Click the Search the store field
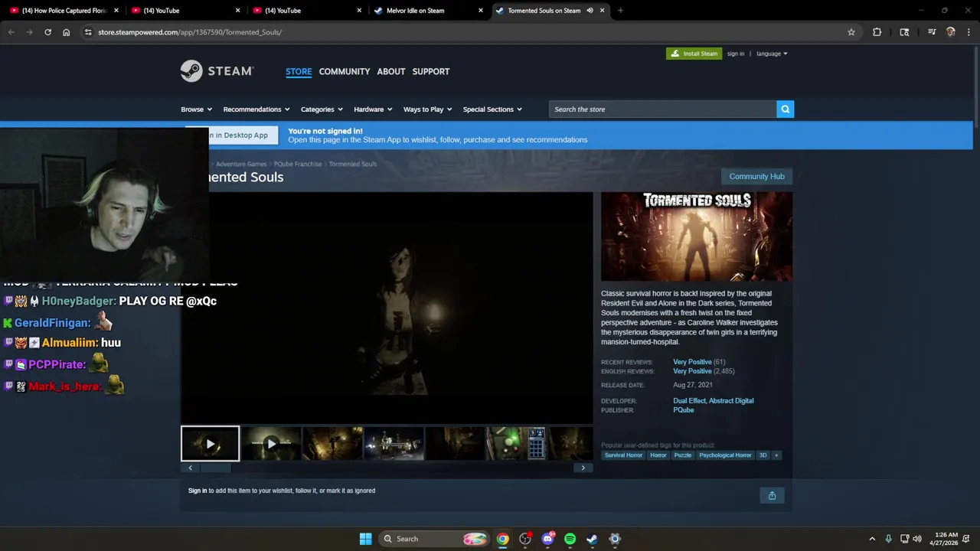980x551 pixels. click(662, 109)
